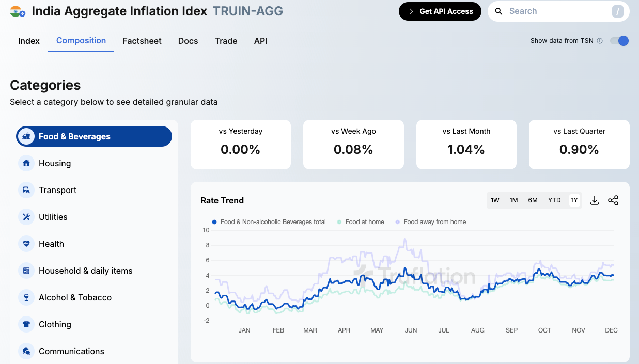Select the 1W time range
Viewport: 639px width, 364px height.
pos(495,200)
